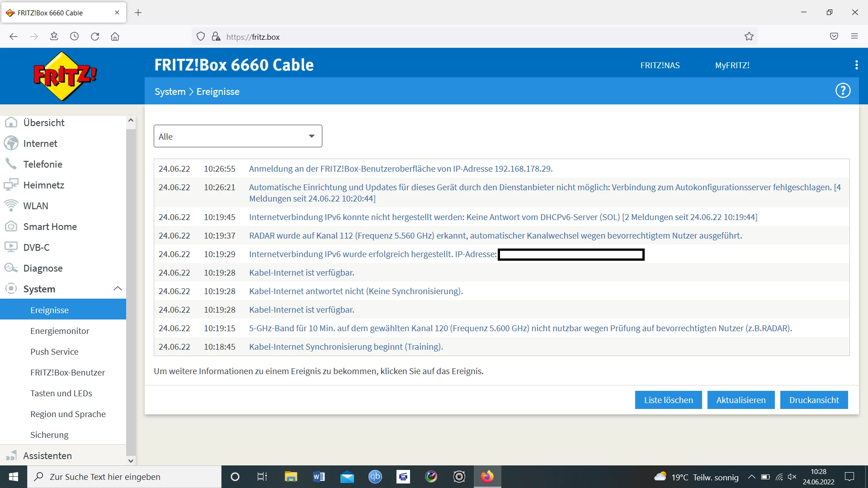The image size is (868, 488).
Task: Click browser reload icon
Action: 95,37
